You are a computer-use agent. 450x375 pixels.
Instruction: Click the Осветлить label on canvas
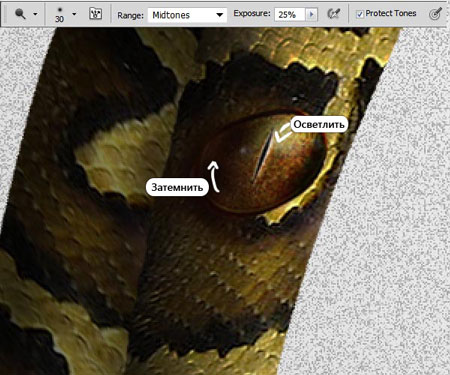pos(319,124)
